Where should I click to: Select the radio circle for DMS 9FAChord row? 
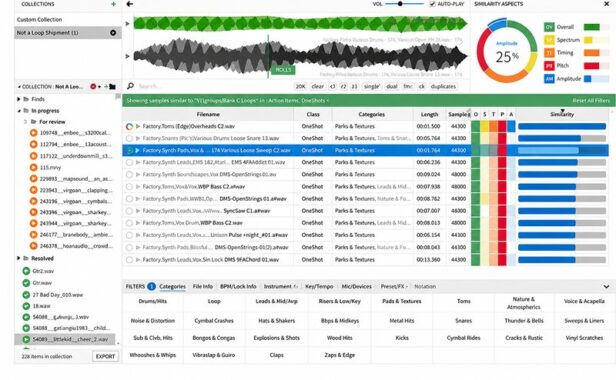[x=129, y=260]
